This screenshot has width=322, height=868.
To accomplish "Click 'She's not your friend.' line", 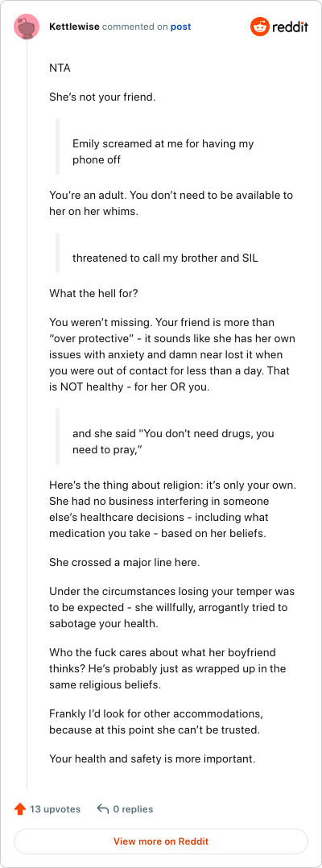I will click(102, 98).
